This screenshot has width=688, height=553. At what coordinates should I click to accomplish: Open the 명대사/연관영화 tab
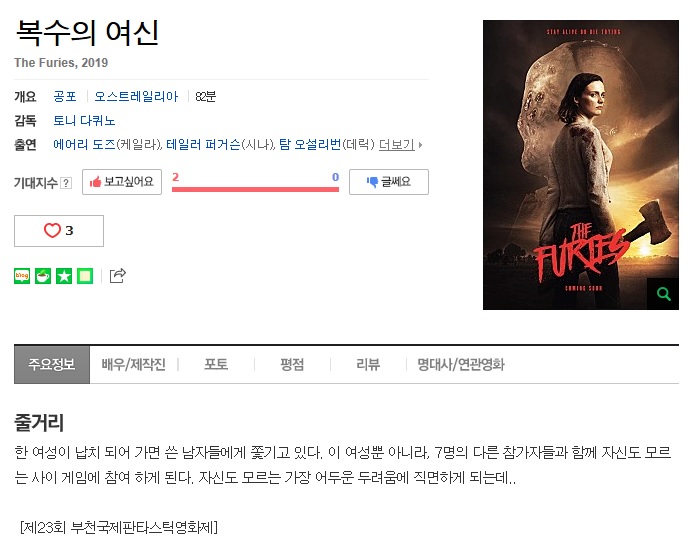coord(461,364)
